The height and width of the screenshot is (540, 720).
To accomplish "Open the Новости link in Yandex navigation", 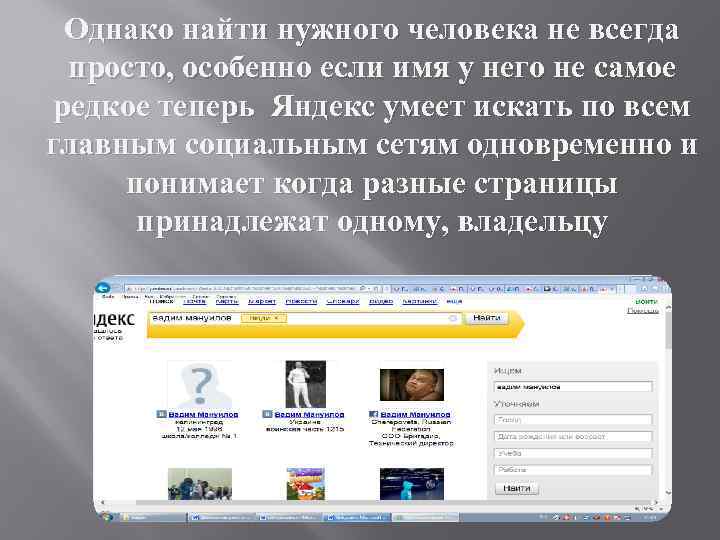I will click(301, 301).
